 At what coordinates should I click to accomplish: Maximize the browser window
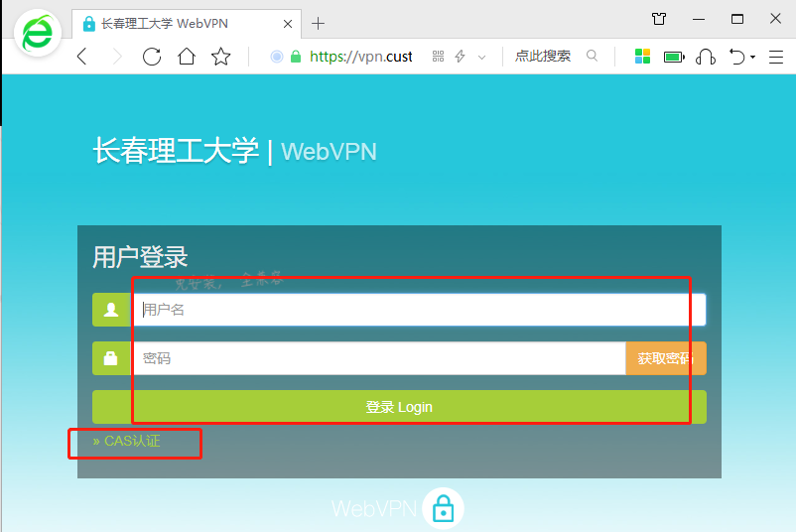pos(737,19)
